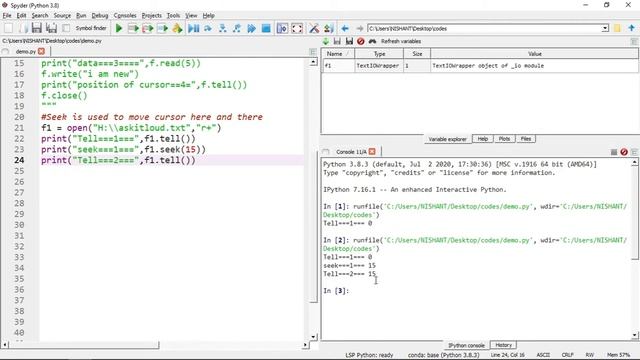Select variable f1 row name
This screenshot has height=360, width=640.
pyautogui.click(x=338, y=66)
